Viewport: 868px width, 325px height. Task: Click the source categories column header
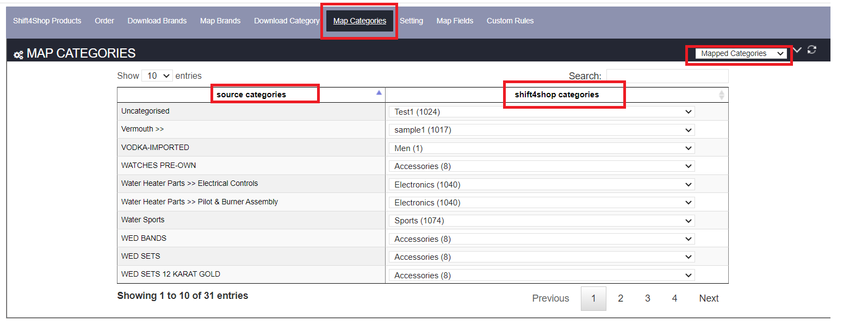click(251, 95)
